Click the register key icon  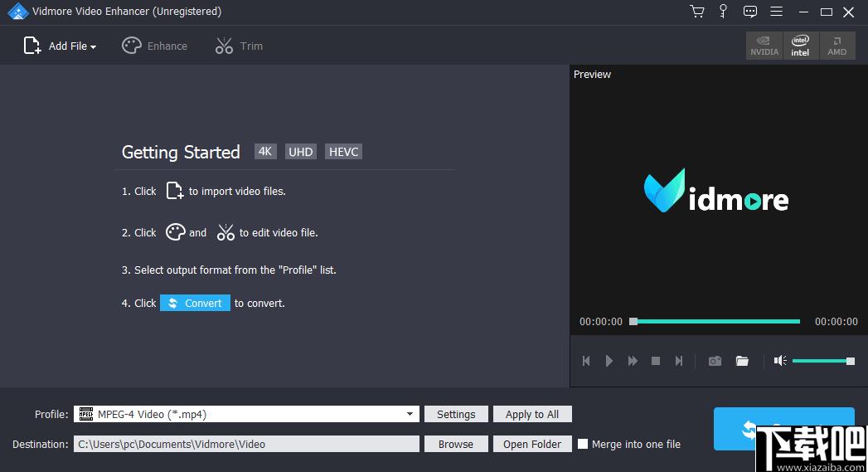click(x=723, y=12)
